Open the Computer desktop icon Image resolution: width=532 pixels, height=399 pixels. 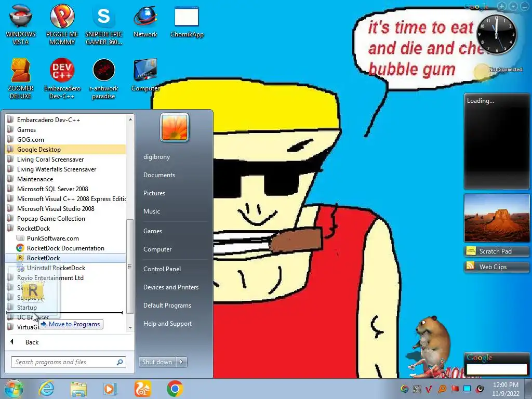tap(145, 75)
